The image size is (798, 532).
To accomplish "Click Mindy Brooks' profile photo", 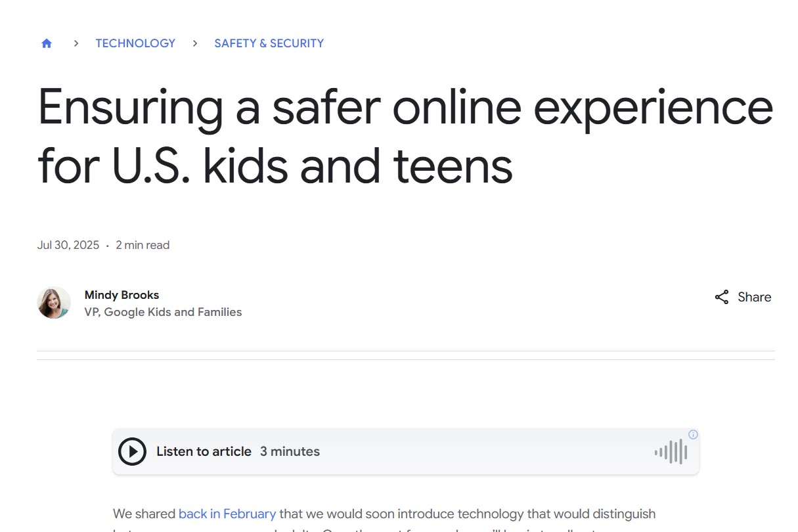I will 54,302.
